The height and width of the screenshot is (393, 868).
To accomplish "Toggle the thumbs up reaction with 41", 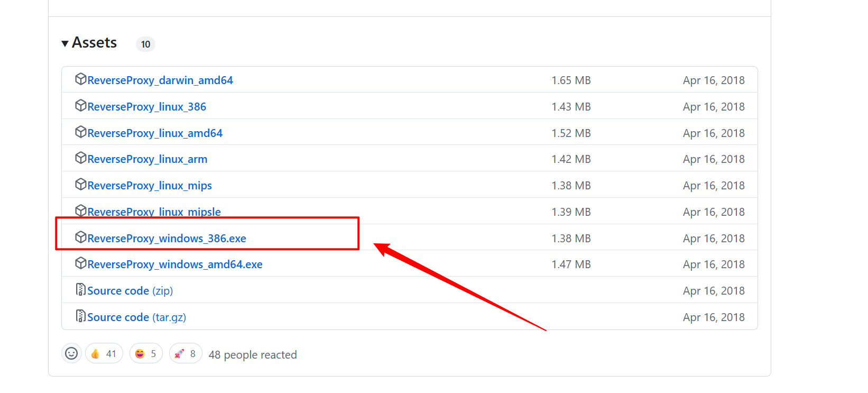I will coord(104,353).
